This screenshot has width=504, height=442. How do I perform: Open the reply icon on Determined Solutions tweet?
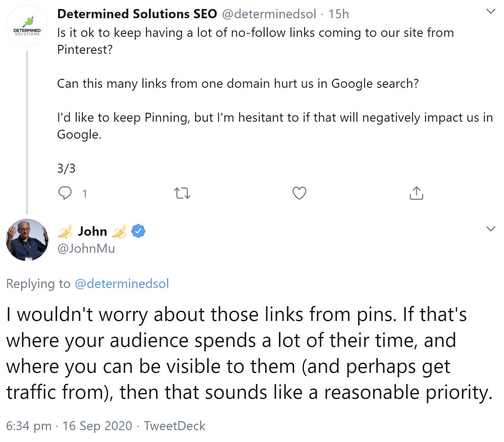pos(65,192)
